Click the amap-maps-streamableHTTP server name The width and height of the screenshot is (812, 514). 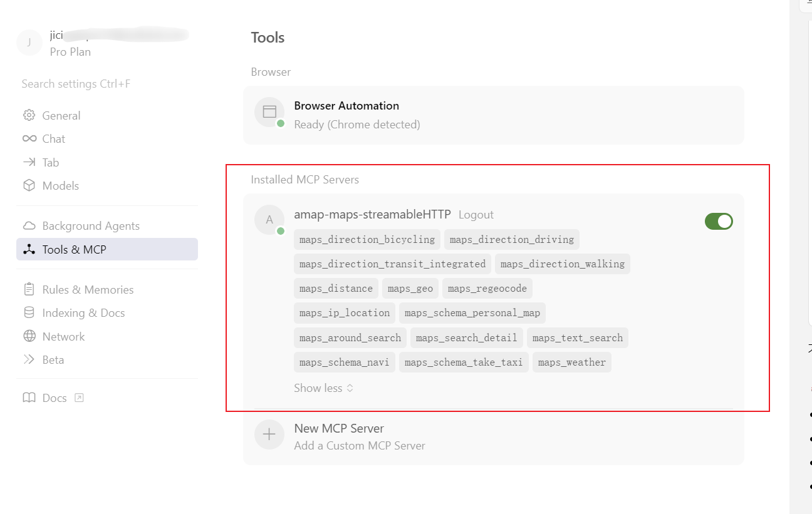tap(372, 215)
